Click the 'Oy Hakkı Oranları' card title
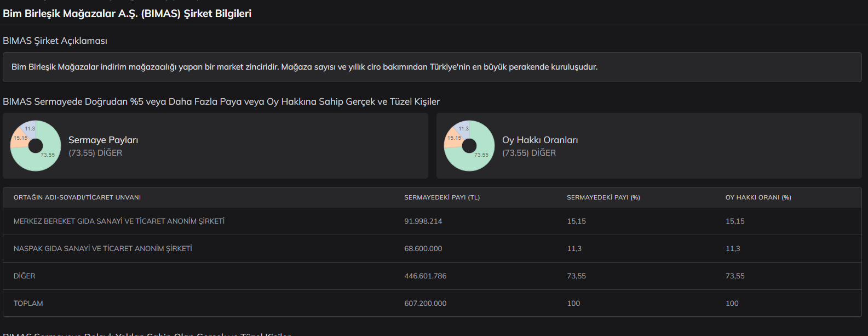This screenshot has height=336, width=868. pyautogui.click(x=540, y=140)
